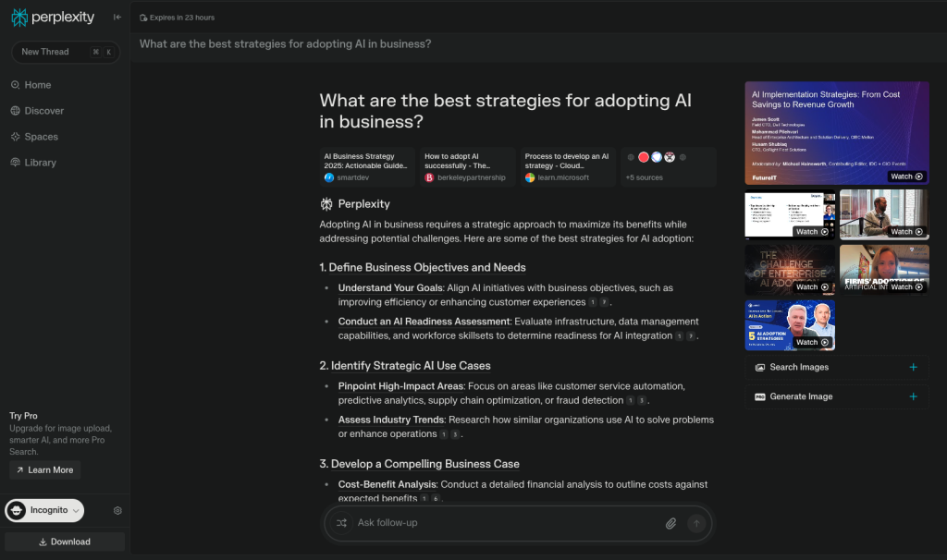947x560 pixels.
Task: Open settings gear icon beside Incognito
Action: pyautogui.click(x=117, y=510)
